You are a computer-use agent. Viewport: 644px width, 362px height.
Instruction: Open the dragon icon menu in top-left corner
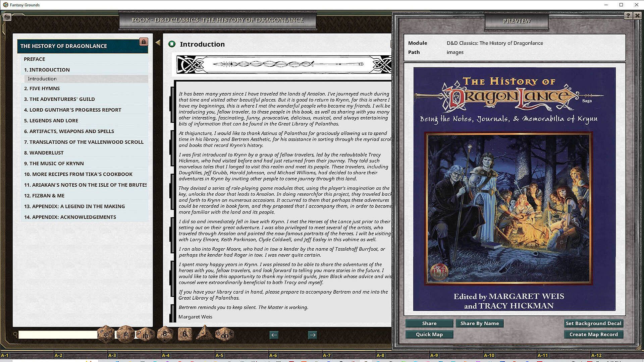[x=7, y=16]
